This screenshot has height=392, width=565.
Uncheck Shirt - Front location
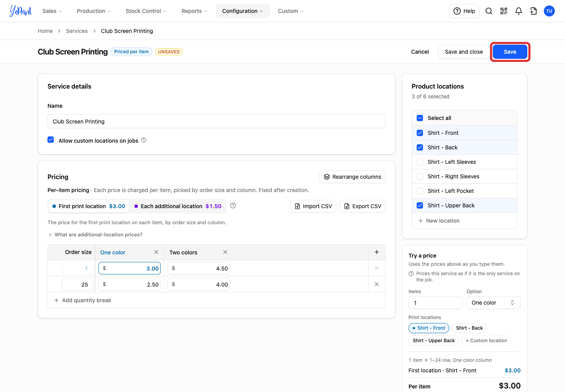420,133
